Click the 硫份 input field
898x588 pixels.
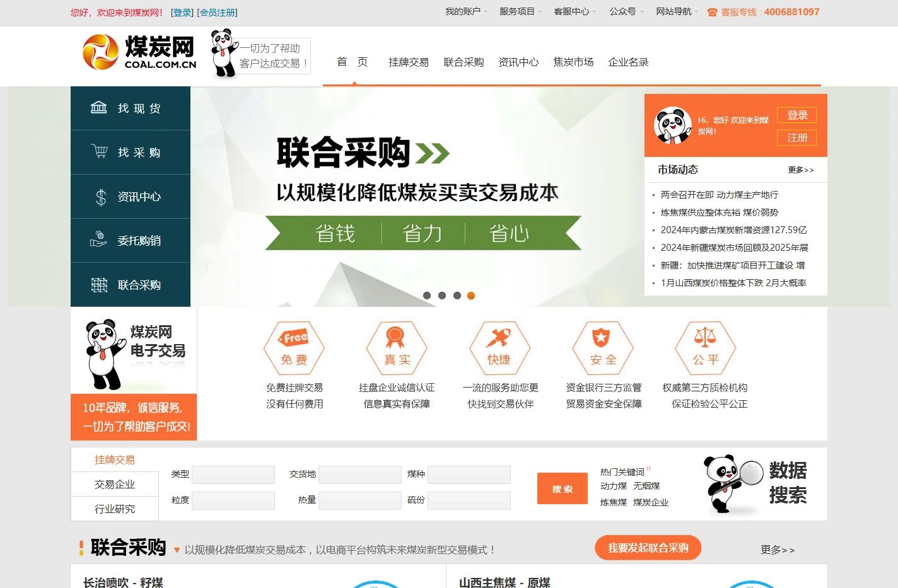tap(469, 500)
